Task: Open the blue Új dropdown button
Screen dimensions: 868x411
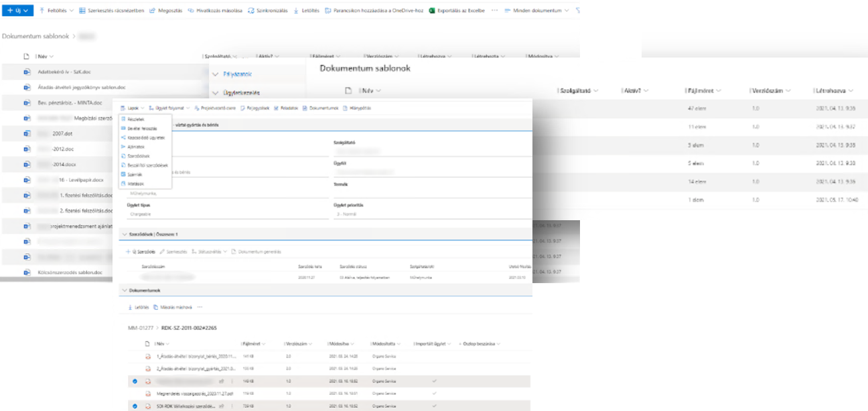Action: tap(19, 11)
